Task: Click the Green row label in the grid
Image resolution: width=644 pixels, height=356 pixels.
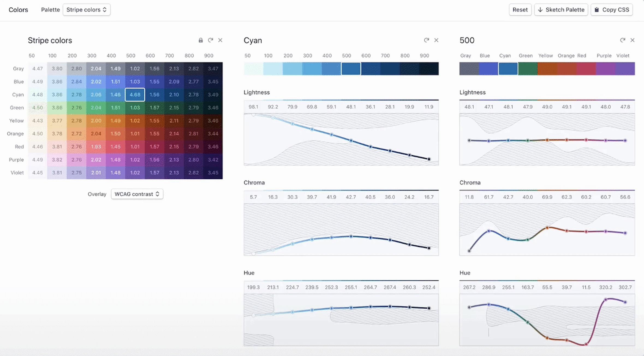Action: (x=17, y=108)
